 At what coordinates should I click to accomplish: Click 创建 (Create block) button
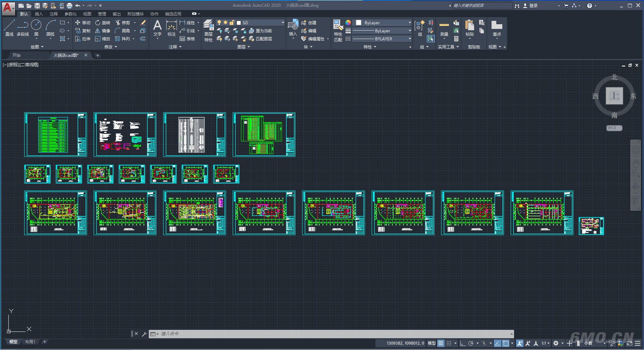(x=309, y=23)
